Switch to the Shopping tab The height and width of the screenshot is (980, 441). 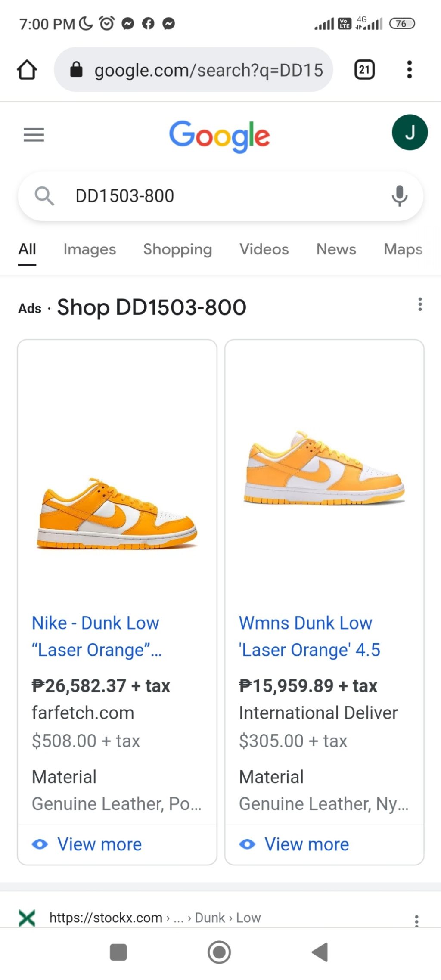177,249
